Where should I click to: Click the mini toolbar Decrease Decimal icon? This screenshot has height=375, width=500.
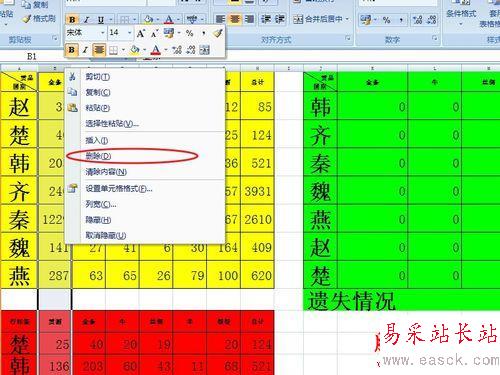191,50
